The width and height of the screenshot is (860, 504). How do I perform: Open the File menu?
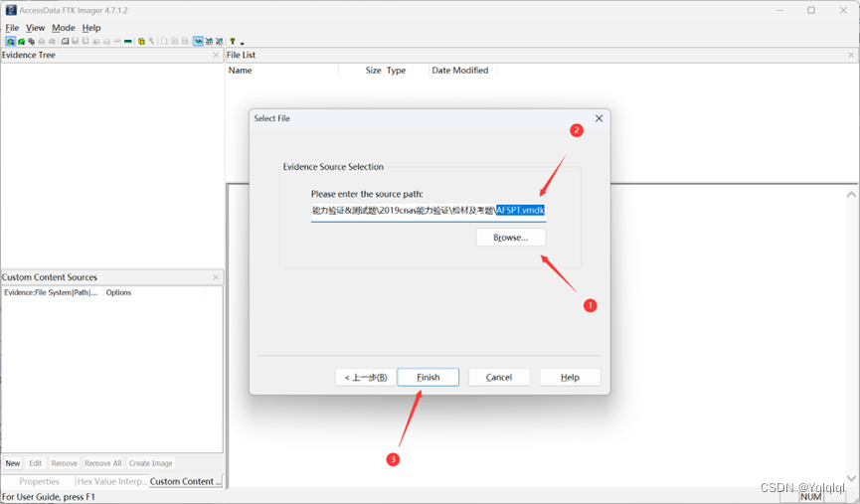(x=12, y=28)
